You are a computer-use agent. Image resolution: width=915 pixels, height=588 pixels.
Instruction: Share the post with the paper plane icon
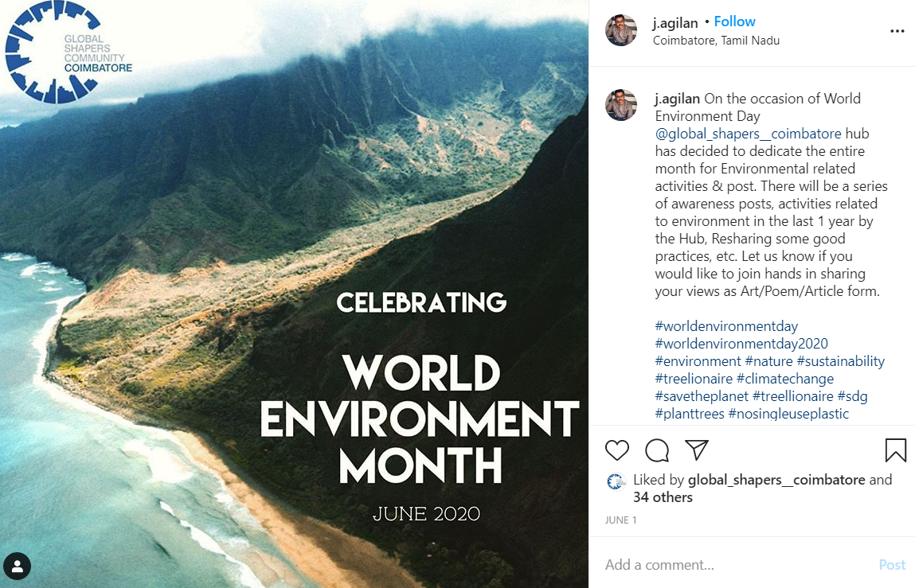(697, 450)
